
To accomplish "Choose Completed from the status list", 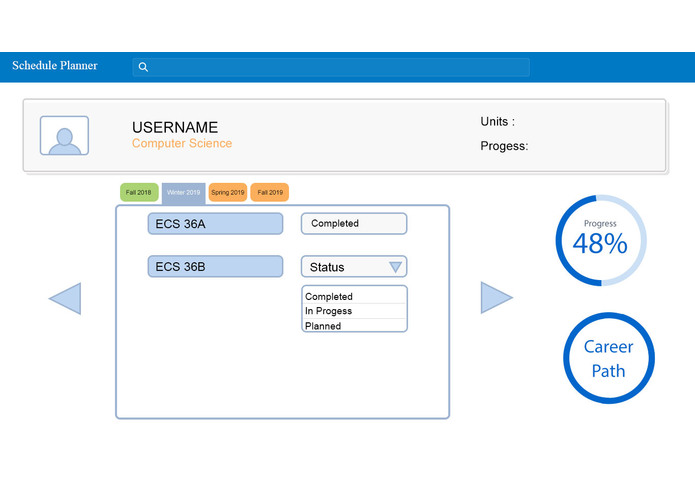I will click(354, 296).
